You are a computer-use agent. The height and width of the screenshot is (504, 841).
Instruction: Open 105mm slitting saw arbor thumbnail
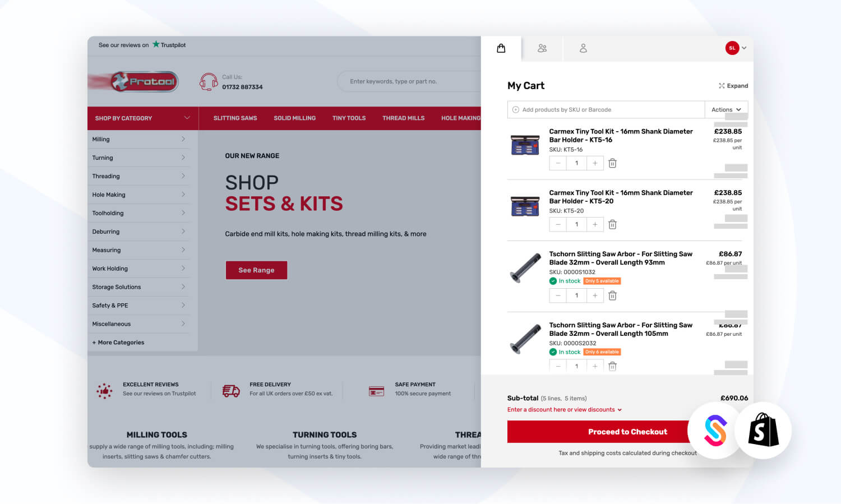pos(525,339)
